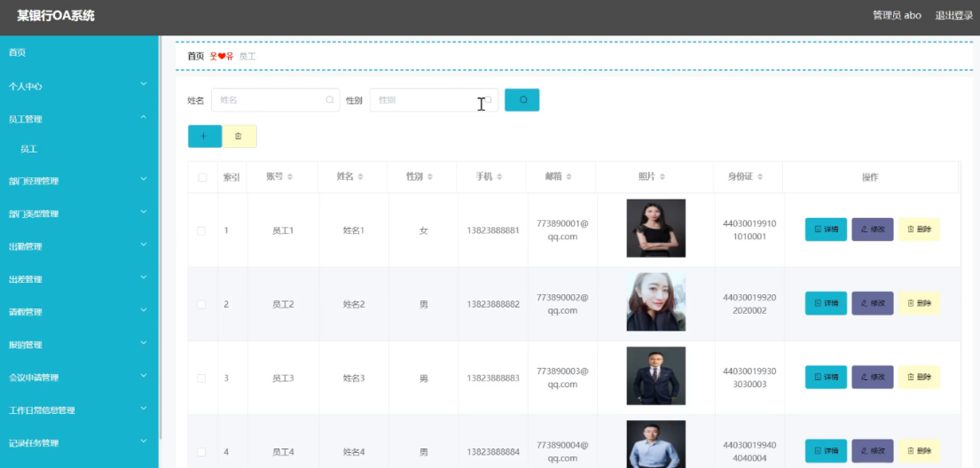Sort by 账号 column arrows
This screenshot has height=468, width=980.
[x=290, y=177]
